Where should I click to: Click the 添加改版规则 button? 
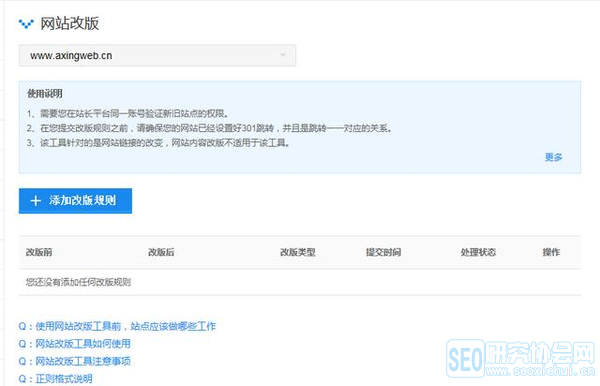tap(75, 201)
